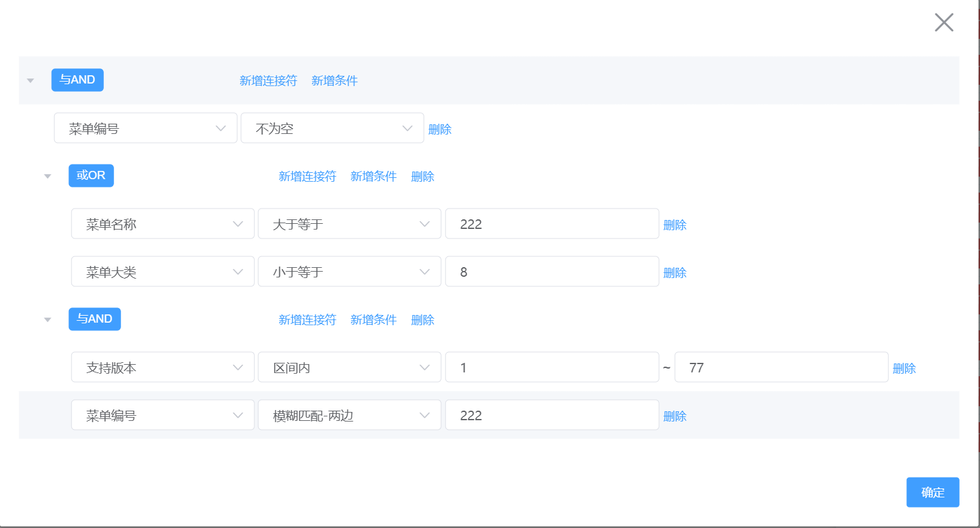The width and height of the screenshot is (980, 528).
Task: Delete the 菜单大类 condition row
Action: point(675,272)
